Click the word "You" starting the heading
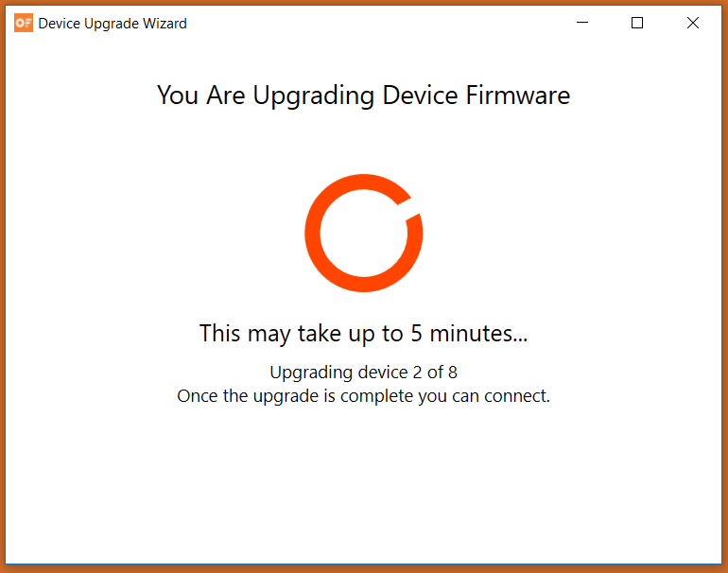The width and height of the screenshot is (728, 573). (178, 95)
